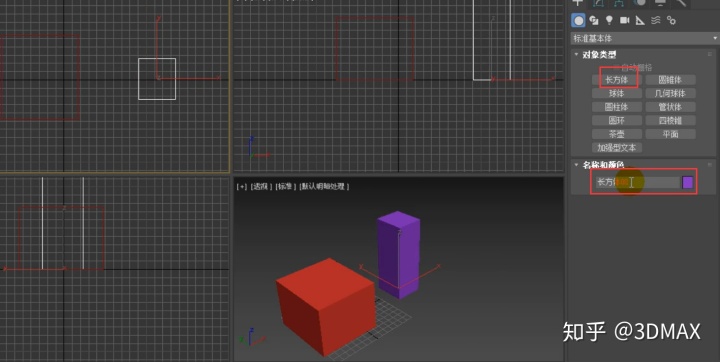Click the 几何球体 geosphere button
This screenshot has height=362, width=720.
point(670,93)
